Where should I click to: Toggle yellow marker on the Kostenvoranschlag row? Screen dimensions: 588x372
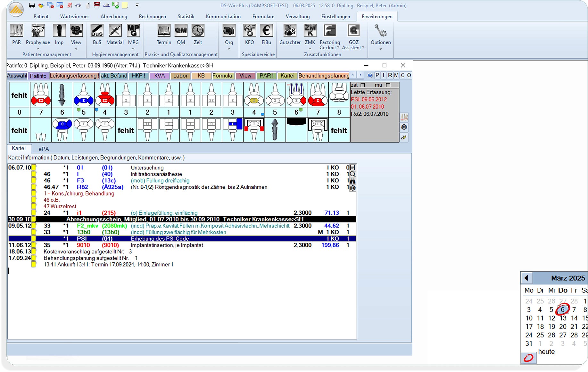pos(34,252)
